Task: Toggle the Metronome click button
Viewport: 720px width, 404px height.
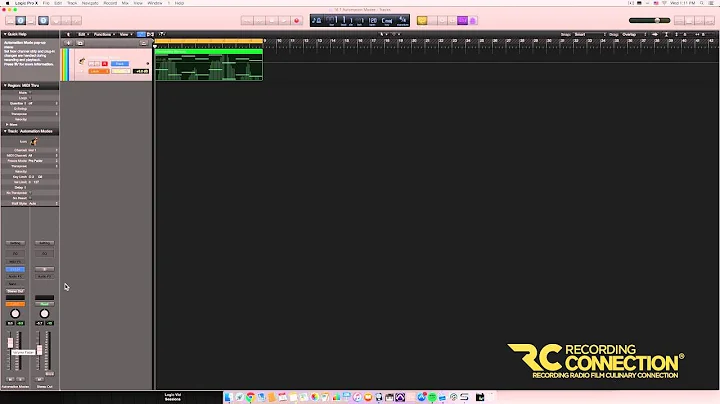Action: click(x=472, y=21)
